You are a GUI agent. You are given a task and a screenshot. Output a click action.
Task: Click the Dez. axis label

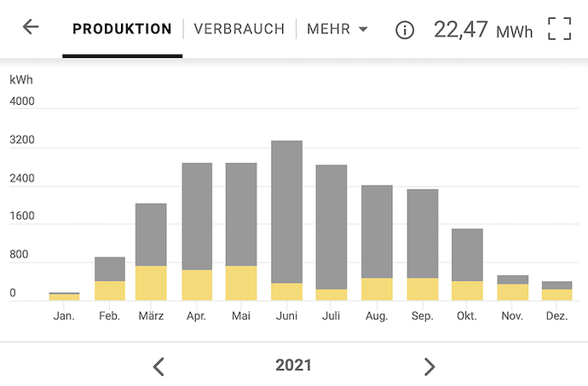556,316
